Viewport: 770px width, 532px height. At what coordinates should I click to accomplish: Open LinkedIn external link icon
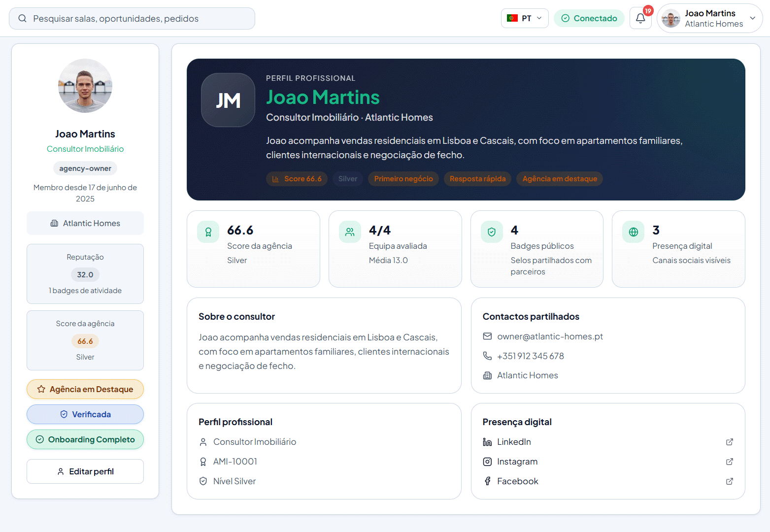tap(730, 442)
